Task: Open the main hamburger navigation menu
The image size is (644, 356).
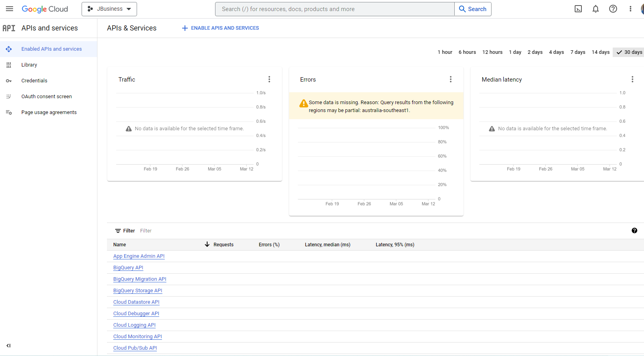Action: click(10, 9)
